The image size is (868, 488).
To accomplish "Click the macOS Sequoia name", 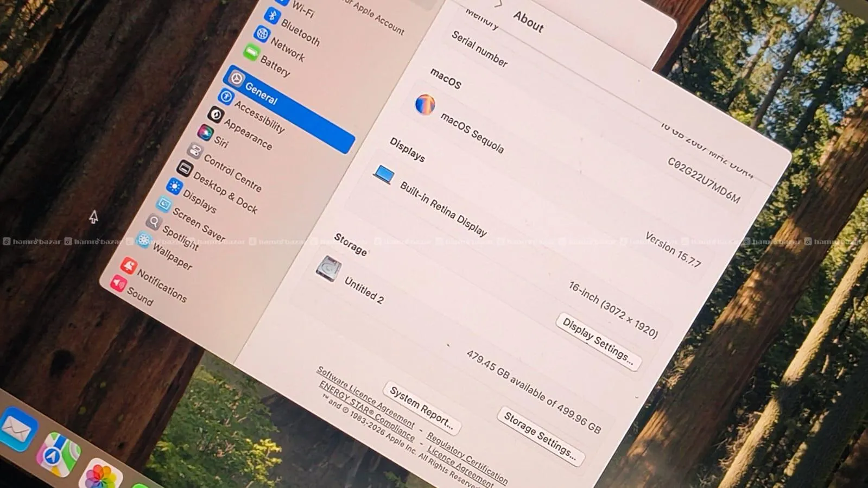I will click(x=472, y=133).
